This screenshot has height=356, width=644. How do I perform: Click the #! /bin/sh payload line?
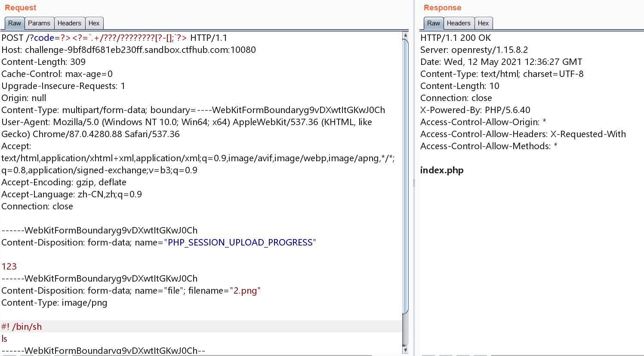[x=22, y=326]
